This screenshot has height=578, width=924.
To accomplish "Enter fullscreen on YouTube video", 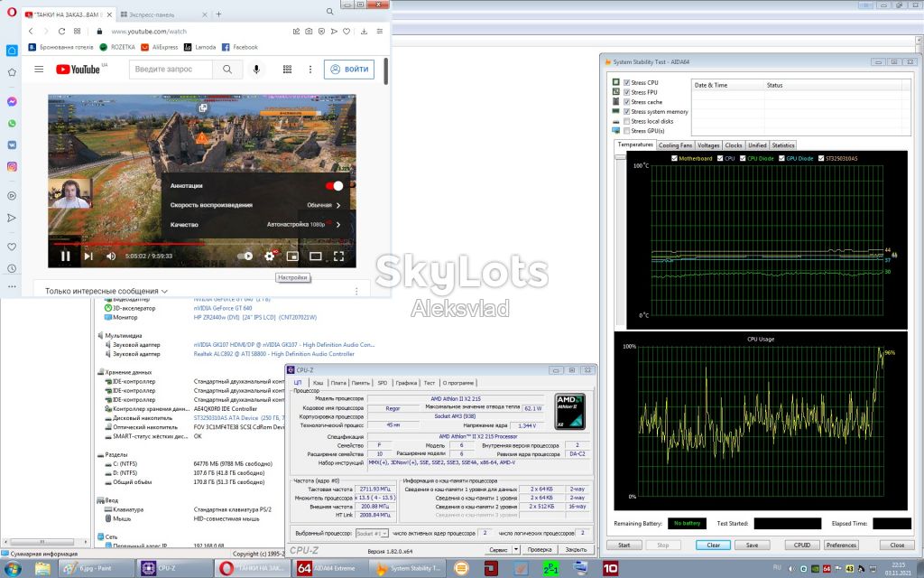I will click(339, 256).
